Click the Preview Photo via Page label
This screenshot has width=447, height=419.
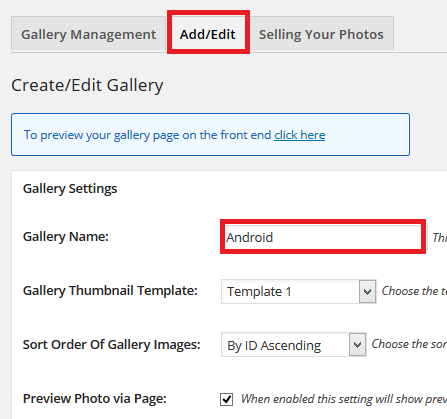pos(95,399)
